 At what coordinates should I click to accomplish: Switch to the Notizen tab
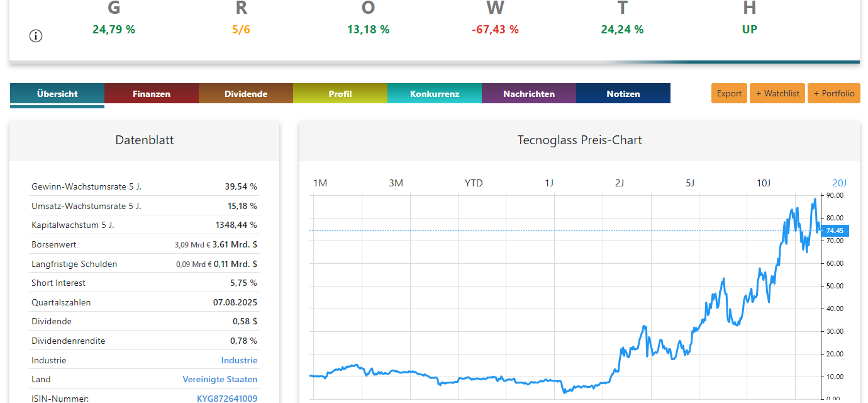click(x=623, y=94)
